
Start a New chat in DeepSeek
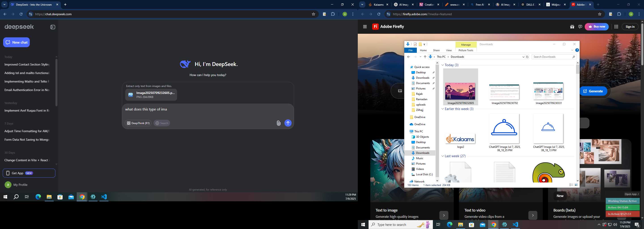pos(17,42)
